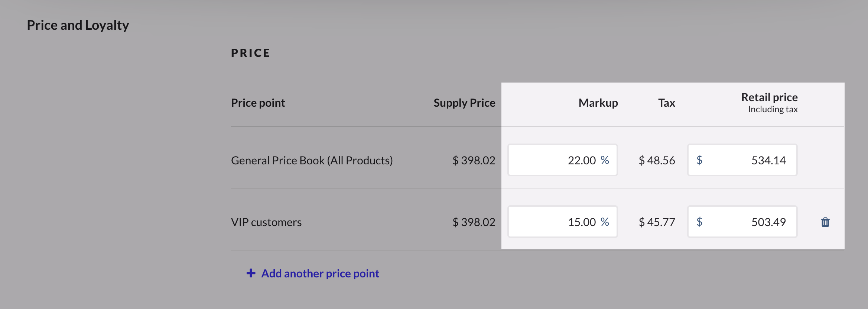
Task: Edit the 15.00 markup value field
Action: tap(557, 222)
